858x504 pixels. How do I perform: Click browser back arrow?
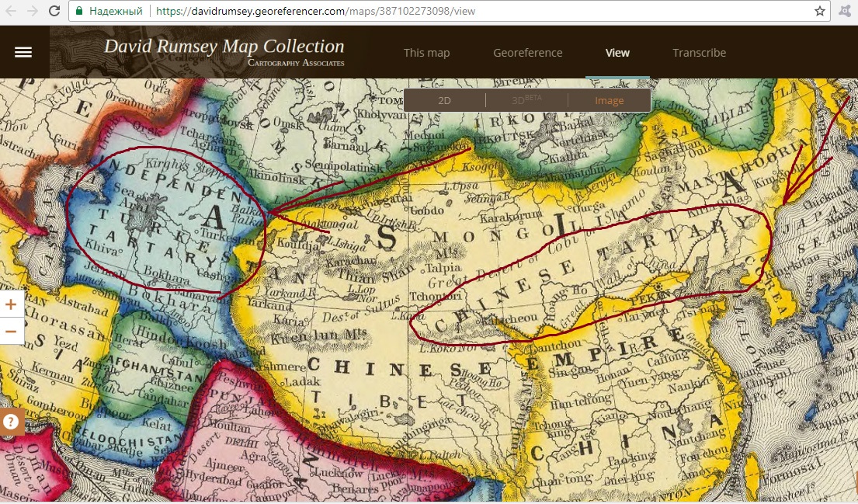[x=10, y=10]
